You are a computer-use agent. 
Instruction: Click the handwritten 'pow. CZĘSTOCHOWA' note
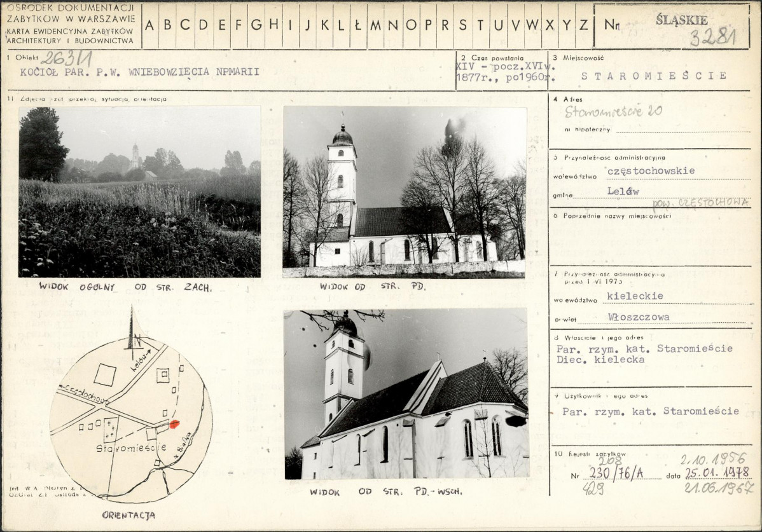700,203
